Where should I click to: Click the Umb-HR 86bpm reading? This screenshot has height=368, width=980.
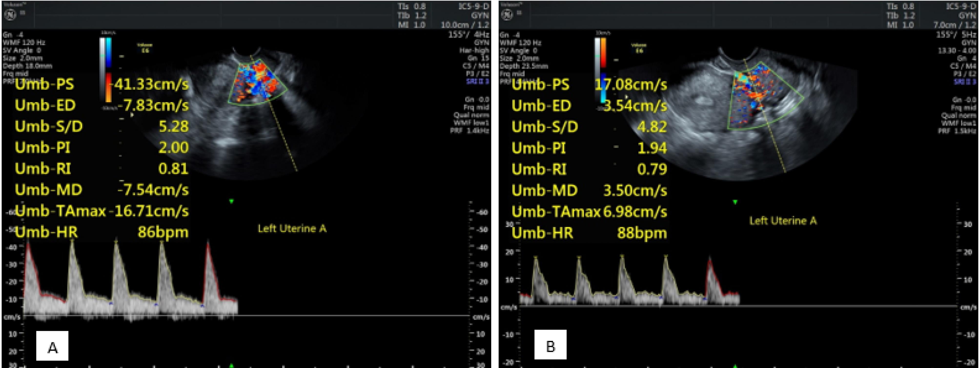pos(163,232)
